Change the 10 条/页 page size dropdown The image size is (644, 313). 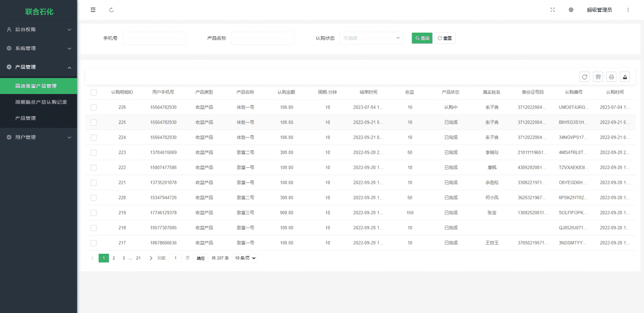click(x=244, y=258)
